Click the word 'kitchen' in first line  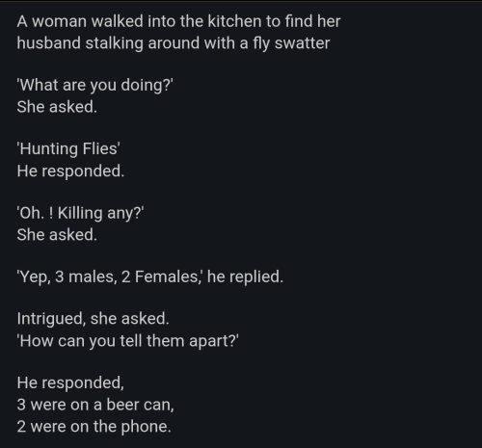234,21
